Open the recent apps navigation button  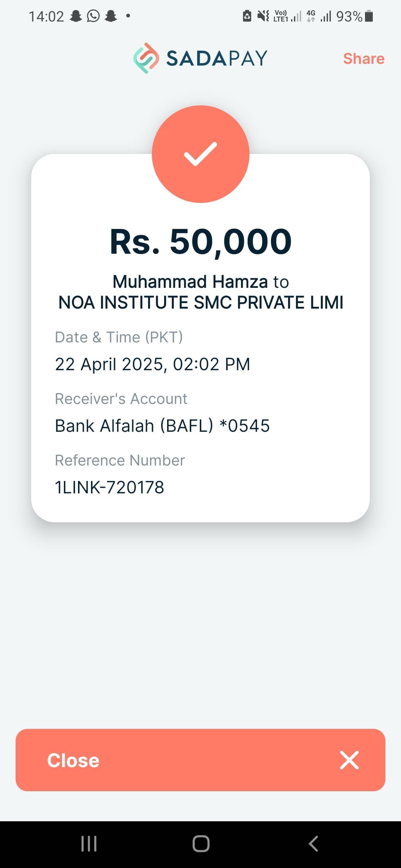pyautogui.click(x=89, y=844)
